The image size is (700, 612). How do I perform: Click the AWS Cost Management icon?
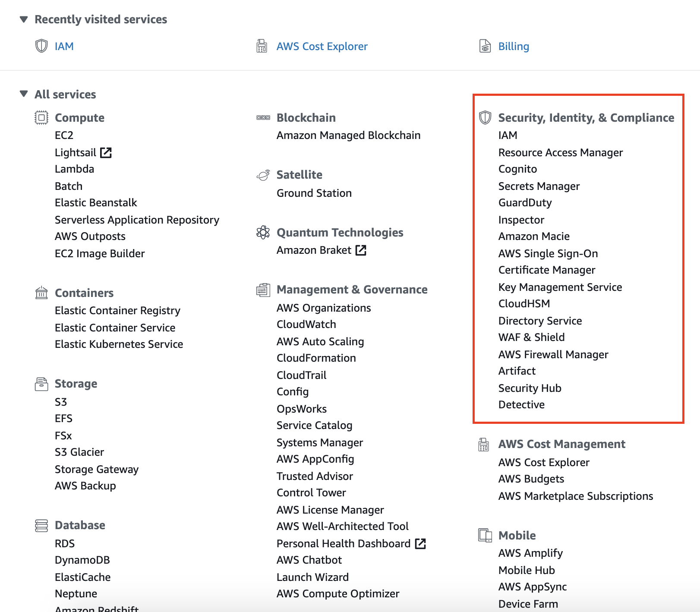[x=484, y=444]
